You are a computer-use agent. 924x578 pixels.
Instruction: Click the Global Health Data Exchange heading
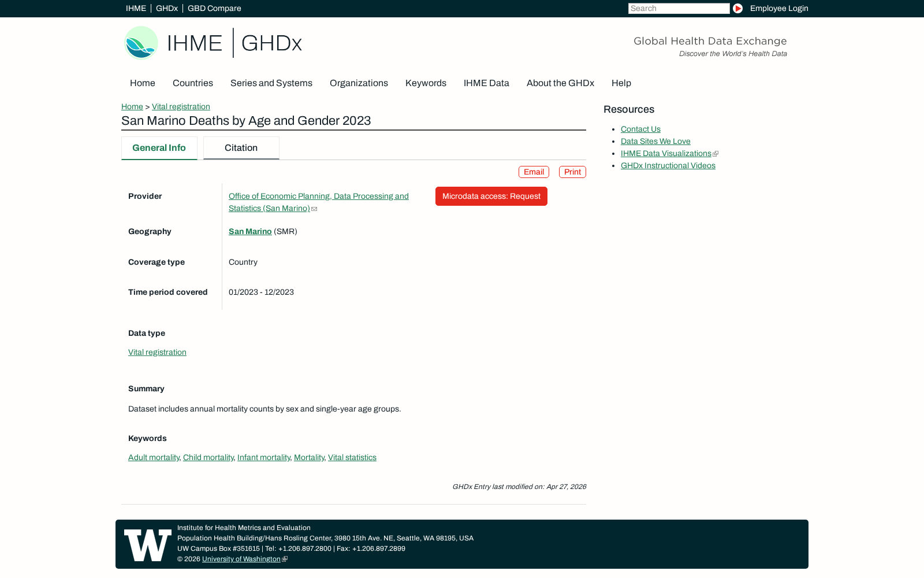pos(710,41)
